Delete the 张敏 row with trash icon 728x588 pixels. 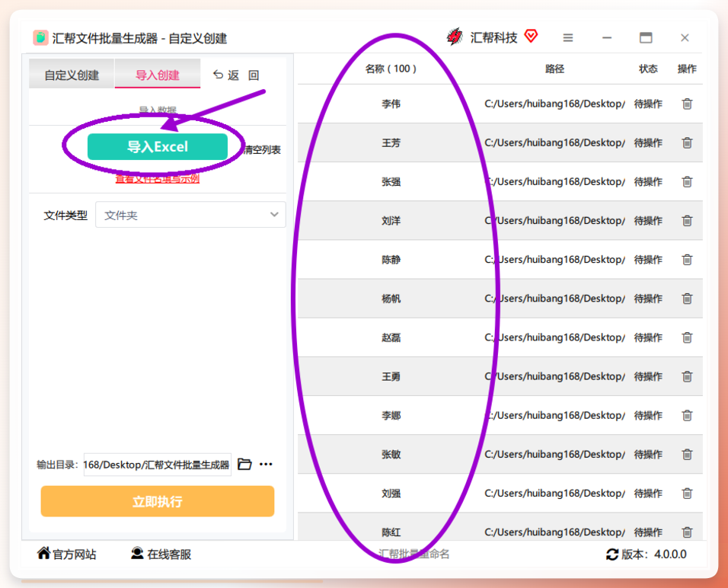click(x=687, y=454)
